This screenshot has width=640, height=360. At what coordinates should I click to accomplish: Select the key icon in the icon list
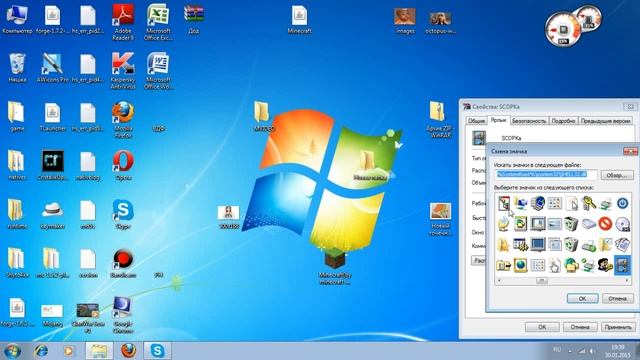589,203
